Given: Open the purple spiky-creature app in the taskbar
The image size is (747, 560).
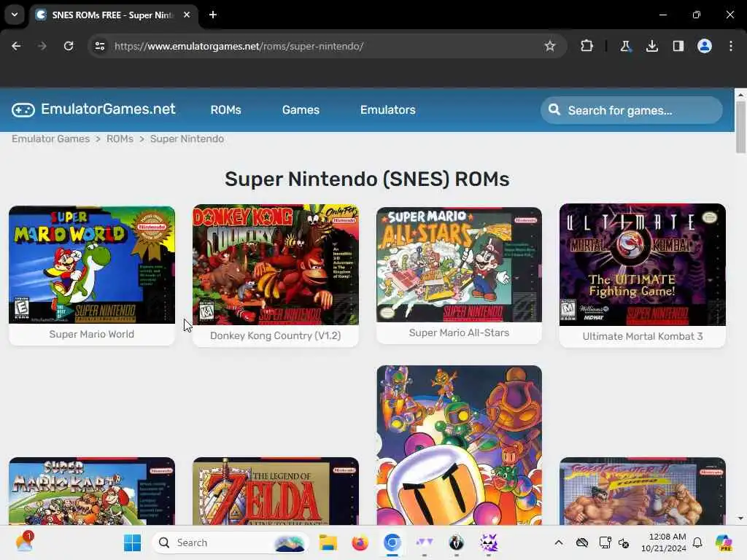Looking at the screenshot, I should coord(488,542).
